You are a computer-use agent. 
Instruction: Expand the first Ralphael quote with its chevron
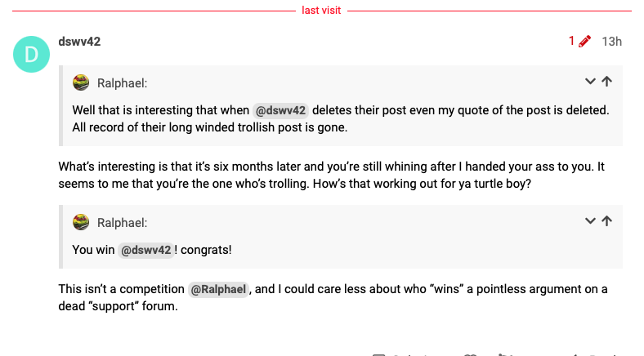(590, 82)
